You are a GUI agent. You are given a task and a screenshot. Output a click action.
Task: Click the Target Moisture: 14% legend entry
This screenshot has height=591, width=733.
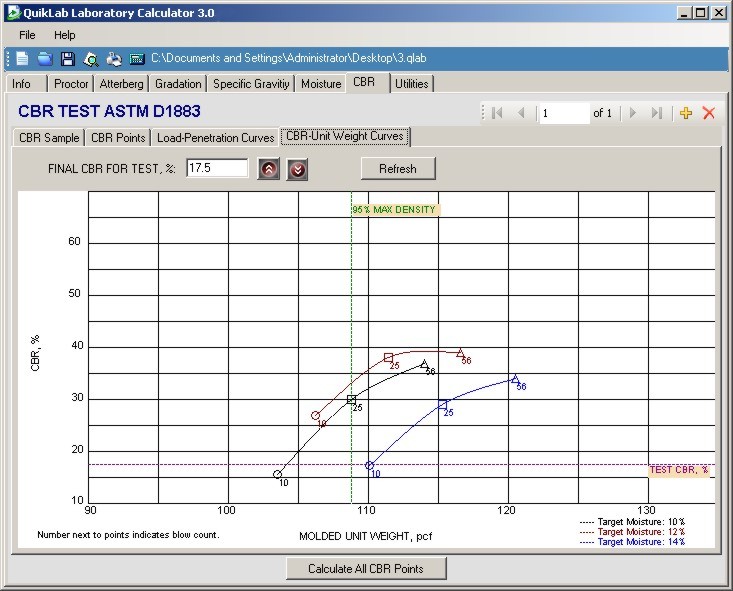point(632,542)
